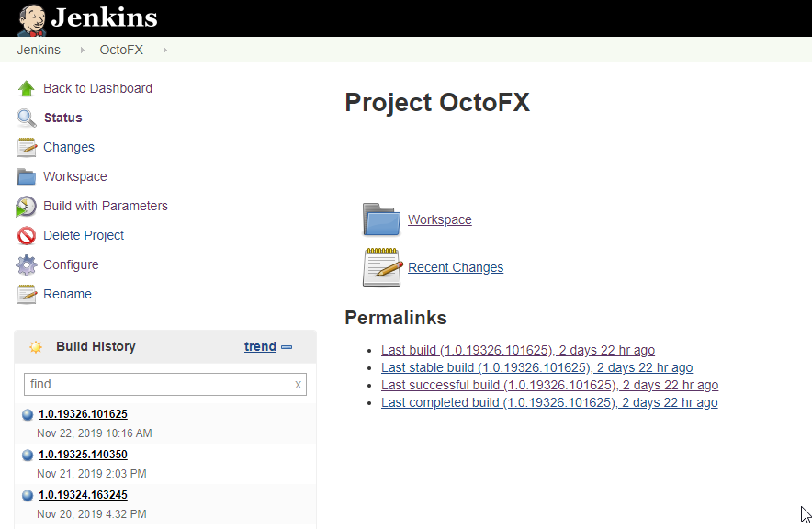
Task: Open the Build History trend link
Action: pyautogui.click(x=260, y=346)
